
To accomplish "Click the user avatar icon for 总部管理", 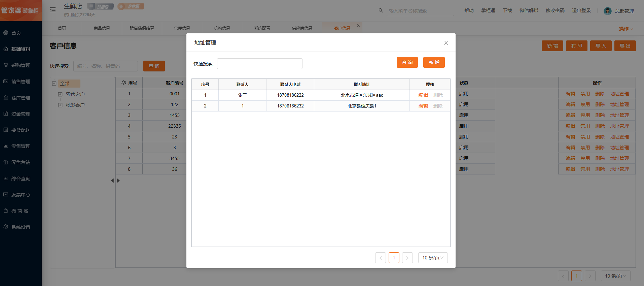I will tap(607, 11).
